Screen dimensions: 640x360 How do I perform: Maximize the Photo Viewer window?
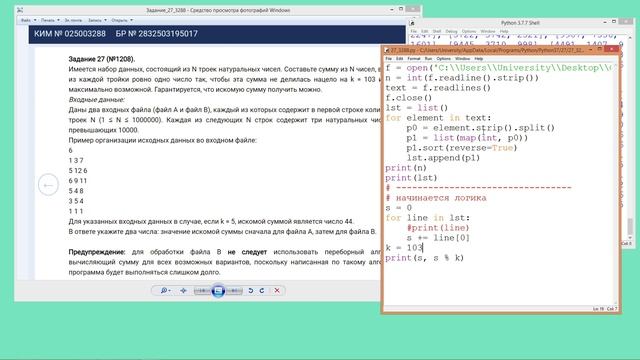[401, 9]
